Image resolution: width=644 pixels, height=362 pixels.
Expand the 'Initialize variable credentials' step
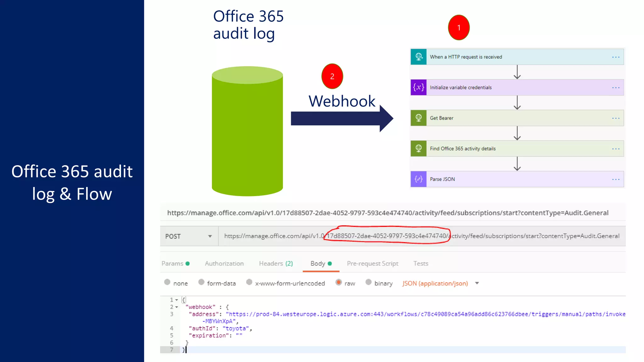(x=517, y=87)
